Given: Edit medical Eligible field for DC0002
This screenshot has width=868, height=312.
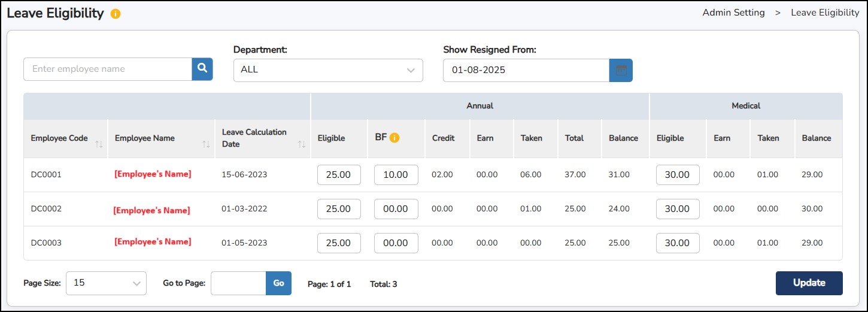Looking at the screenshot, I should (678, 209).
